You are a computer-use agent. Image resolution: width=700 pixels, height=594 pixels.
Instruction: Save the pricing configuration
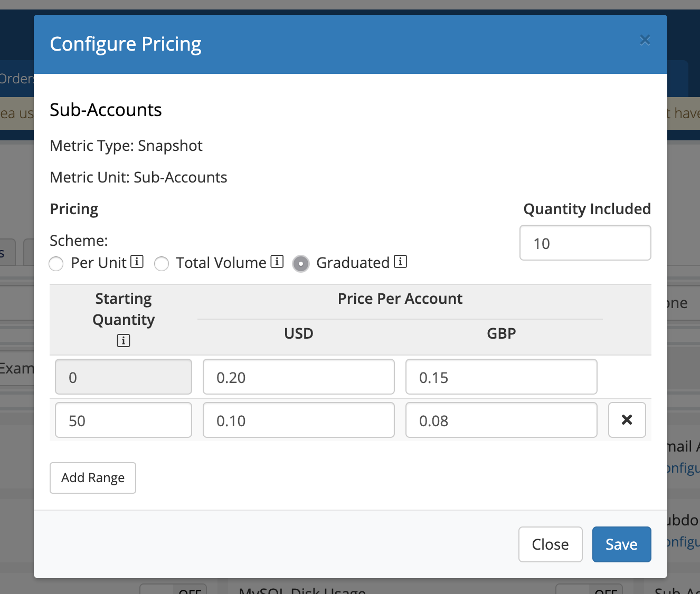point(622,544)
